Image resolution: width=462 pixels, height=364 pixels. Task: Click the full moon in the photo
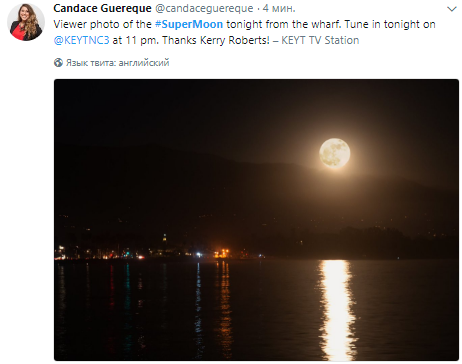pos(335,153)
